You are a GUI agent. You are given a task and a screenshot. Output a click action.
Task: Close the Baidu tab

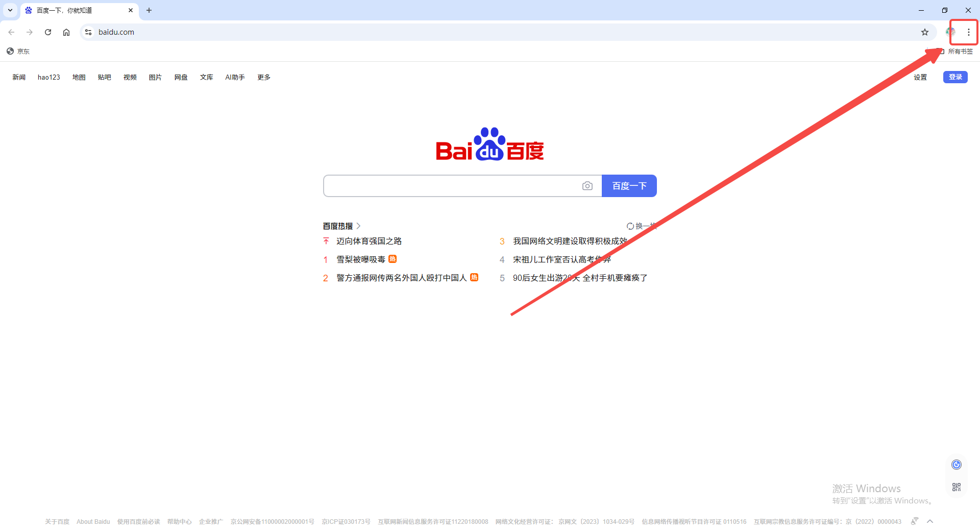click(131, 10)
